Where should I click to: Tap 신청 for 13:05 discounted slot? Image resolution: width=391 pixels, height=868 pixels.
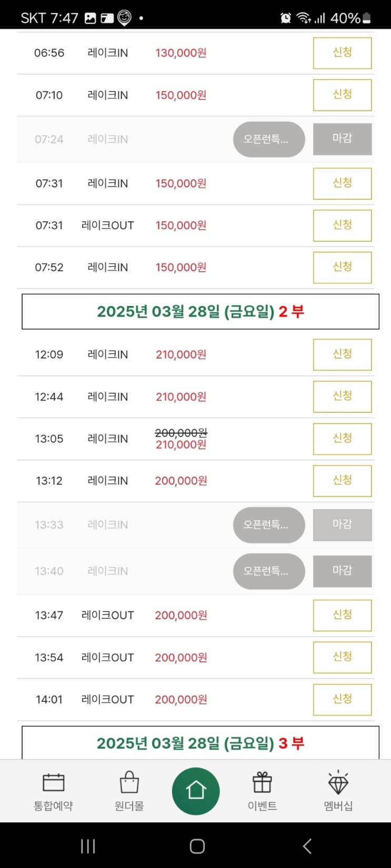click(x=342, y=438)
